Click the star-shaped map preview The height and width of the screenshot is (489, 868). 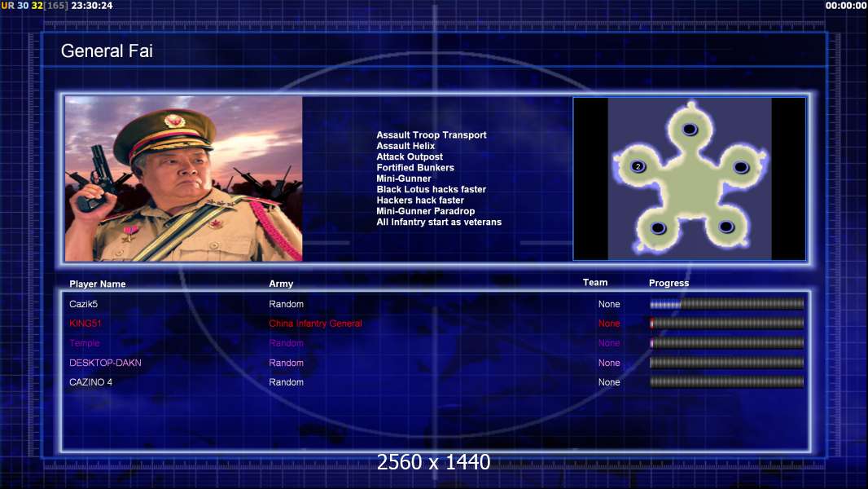[x=690, y=178]
